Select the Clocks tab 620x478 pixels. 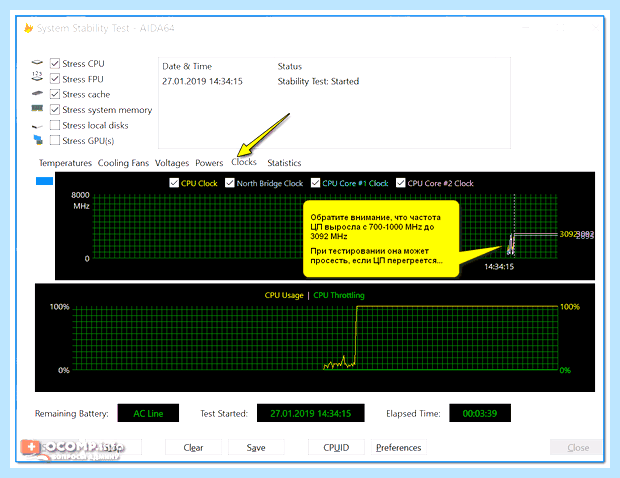244,162
